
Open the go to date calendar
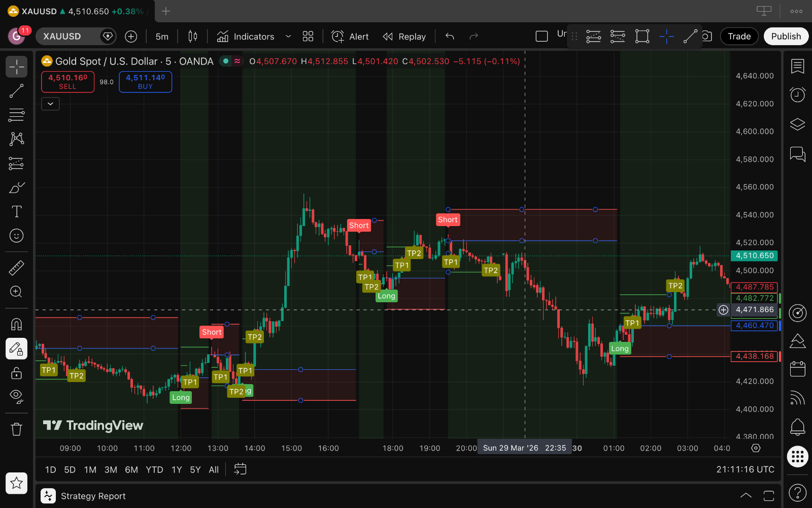point(240,469)
